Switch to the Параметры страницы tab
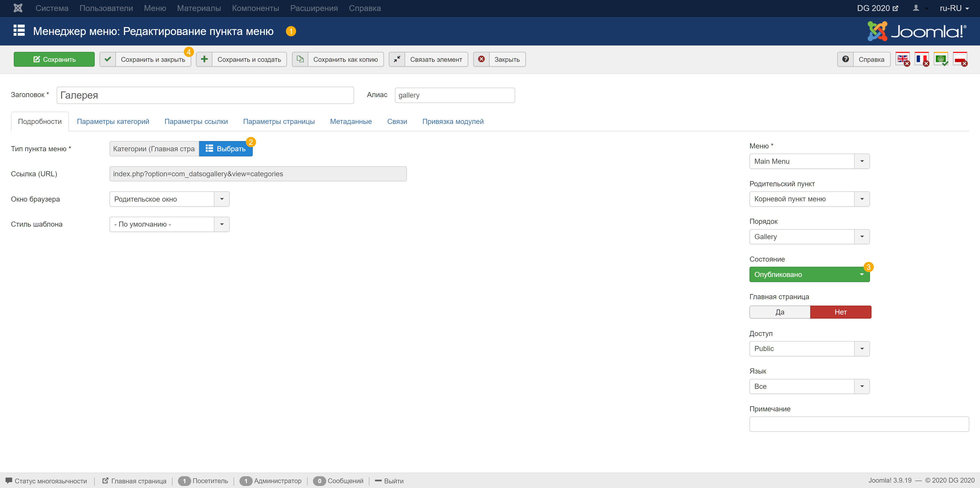The width and height of the screenshot is (980, 488). click(x=279, y=121)
